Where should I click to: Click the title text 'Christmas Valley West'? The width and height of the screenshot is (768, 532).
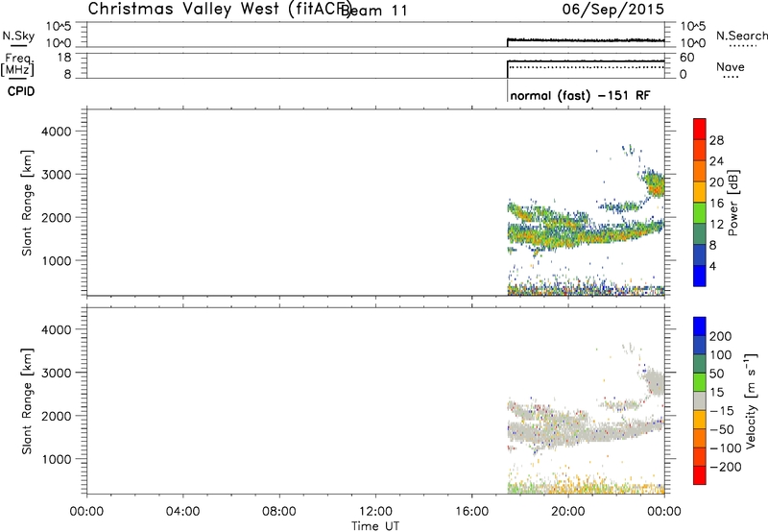coord(183,9)
